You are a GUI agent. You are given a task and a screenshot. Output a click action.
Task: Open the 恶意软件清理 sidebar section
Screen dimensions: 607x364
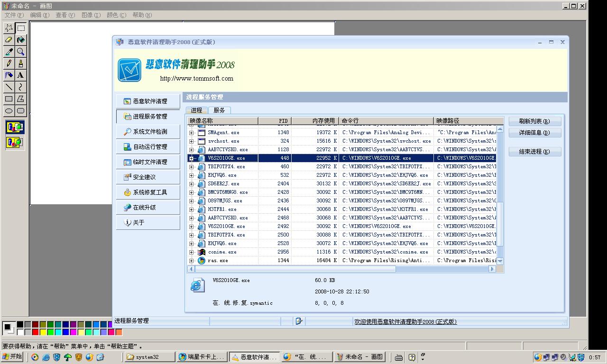click(x=148, y=101)
